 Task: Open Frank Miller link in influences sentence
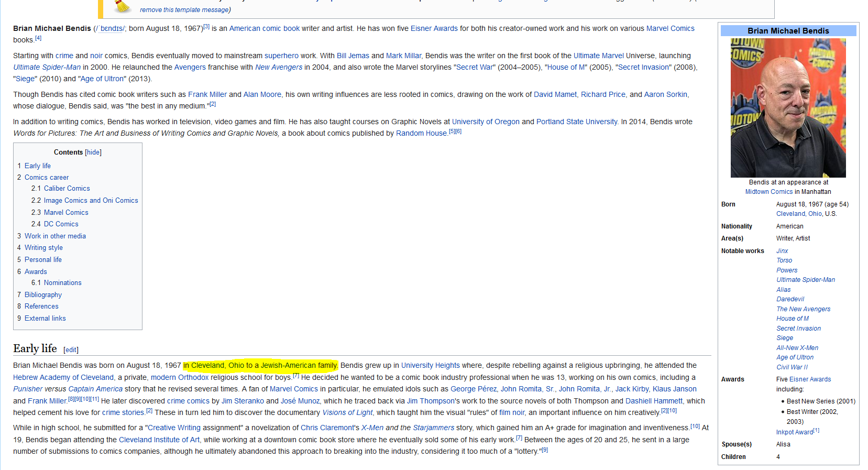pyautogui.click(x=207, y=95)
